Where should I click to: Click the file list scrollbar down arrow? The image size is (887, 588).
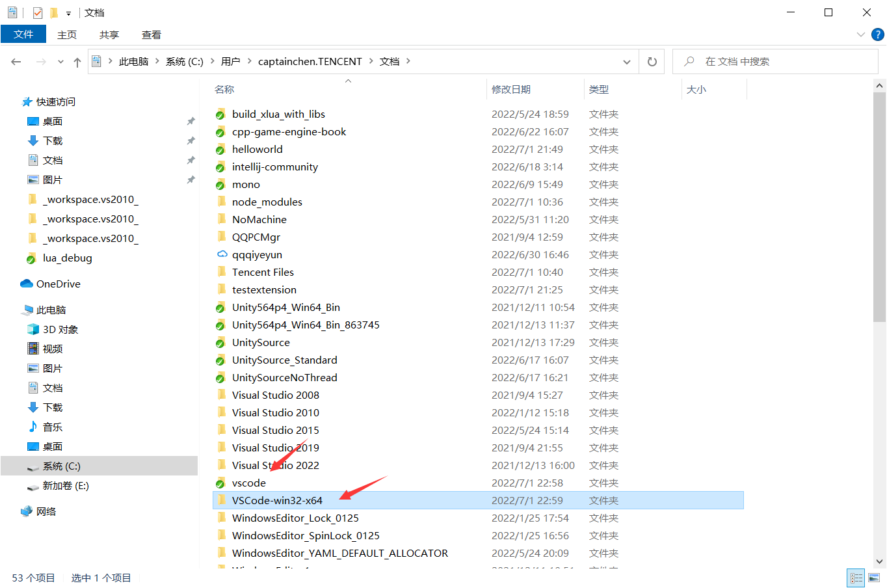879,561
